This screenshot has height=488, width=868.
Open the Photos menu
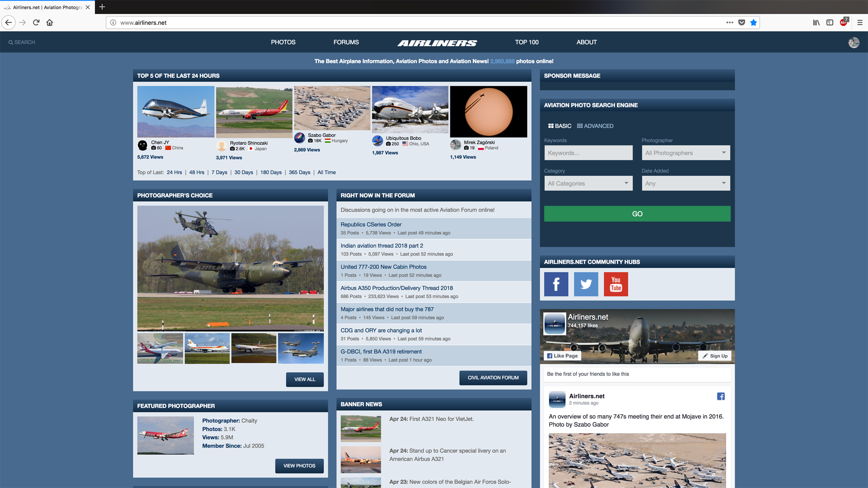tap(283, 42)
